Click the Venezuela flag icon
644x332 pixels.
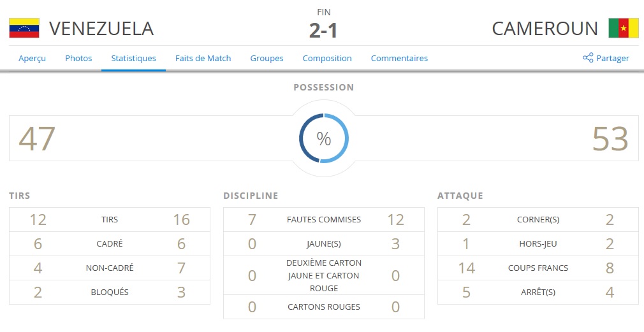click(24, 29)
